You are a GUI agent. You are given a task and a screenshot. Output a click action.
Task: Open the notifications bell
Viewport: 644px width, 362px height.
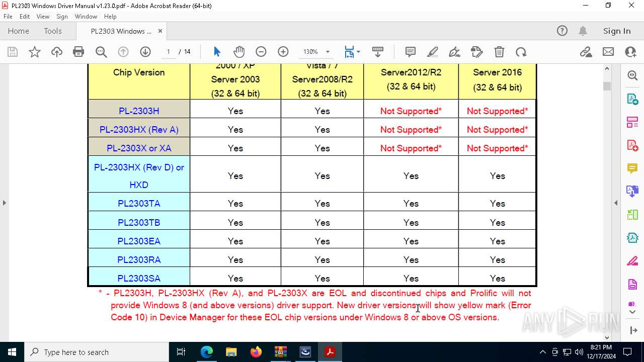(583, 31)
